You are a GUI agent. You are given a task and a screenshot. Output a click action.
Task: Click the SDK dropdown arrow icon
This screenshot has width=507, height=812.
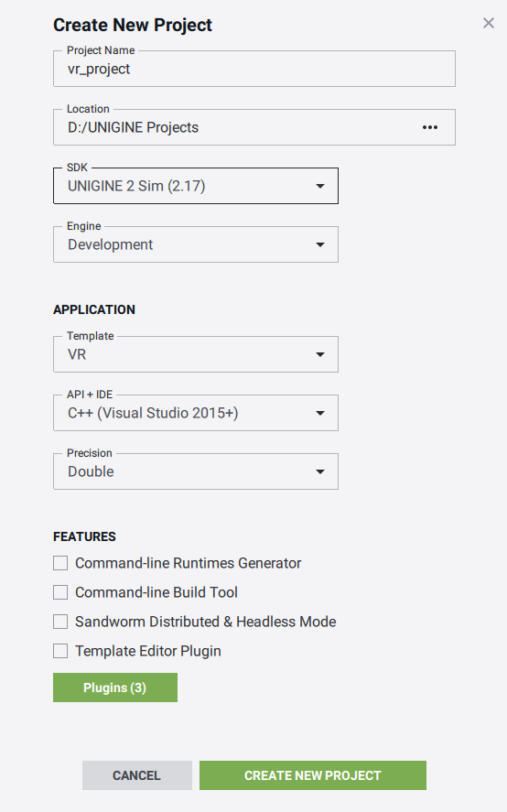pyautogui.click(x=320, y=186)
